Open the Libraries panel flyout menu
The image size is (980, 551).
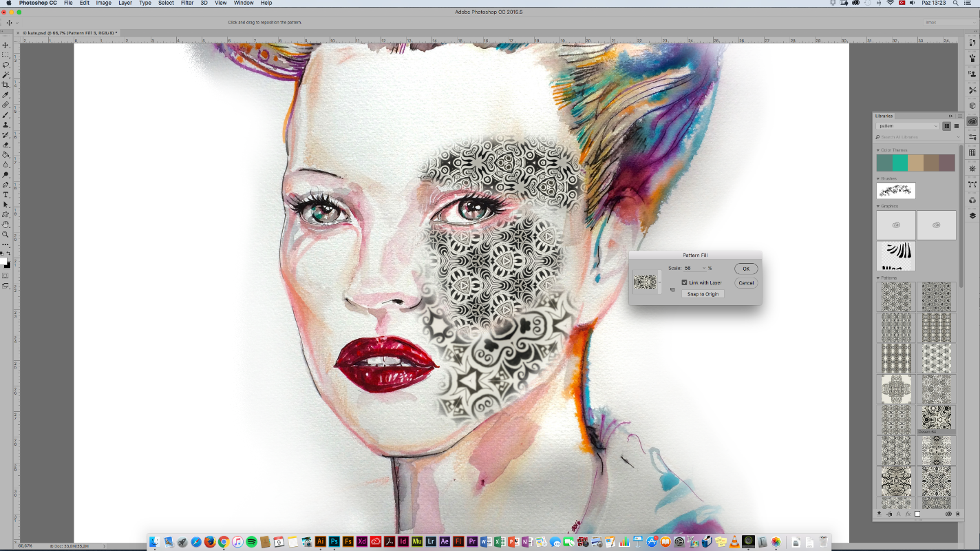[x=960, y=116]
